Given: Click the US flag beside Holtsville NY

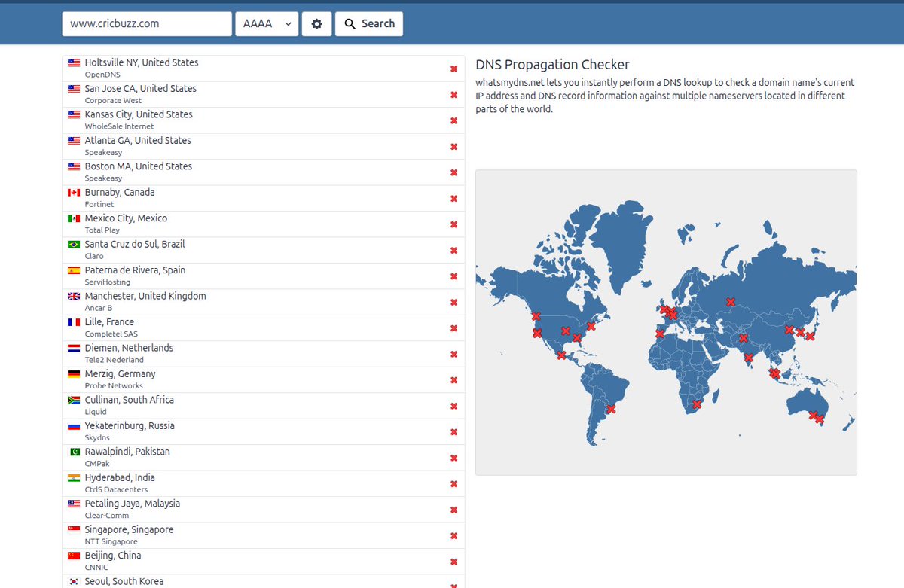Looking at the screenshot, I should click(74, 62).
